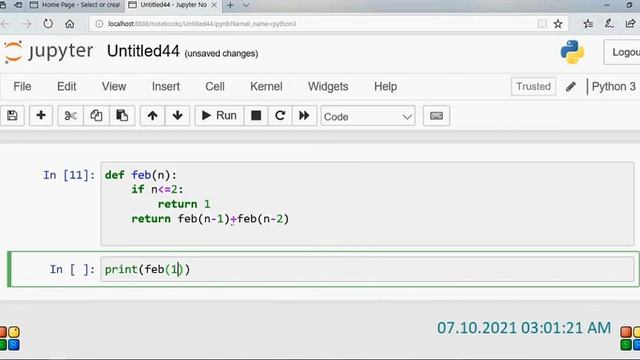Click the add notes pen icon in browser
This screenshot has height=360, width=640.
(609, 24)
